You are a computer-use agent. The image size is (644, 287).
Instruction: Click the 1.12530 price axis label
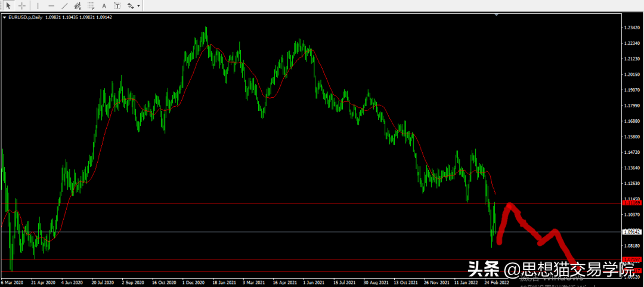pos(631,183)
